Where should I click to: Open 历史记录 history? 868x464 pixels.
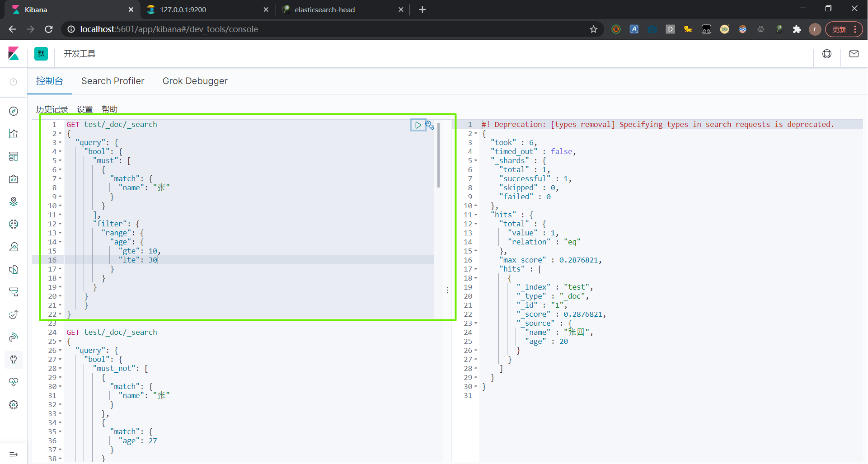[52, 109]
